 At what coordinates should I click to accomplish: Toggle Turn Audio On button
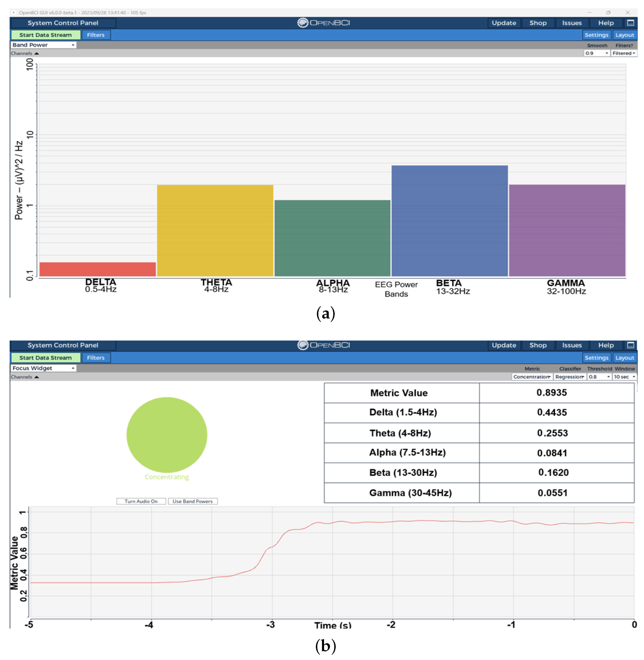[x=141, y=501]
